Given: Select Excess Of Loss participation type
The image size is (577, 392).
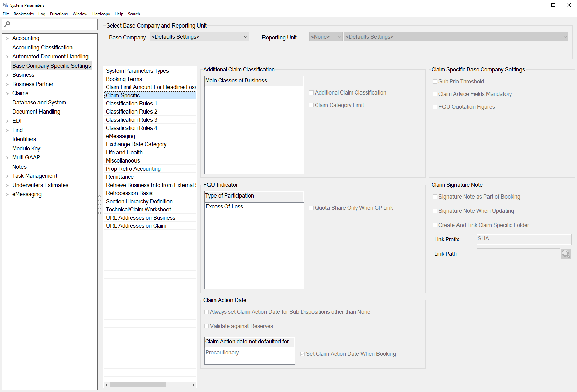Looking at the screenshot, I should point(224,207).
